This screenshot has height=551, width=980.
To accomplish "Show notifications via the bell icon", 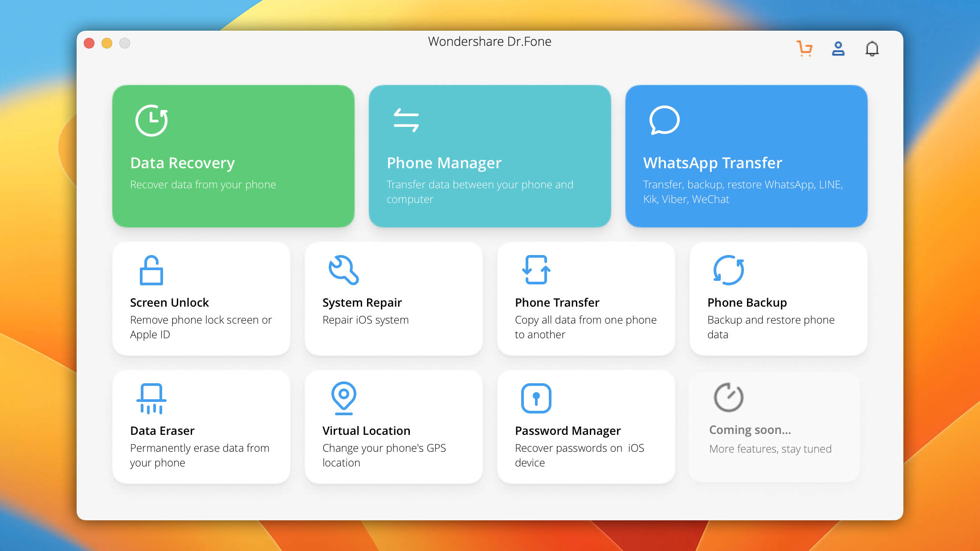I will pyautogui.click(x=872, y=49).
